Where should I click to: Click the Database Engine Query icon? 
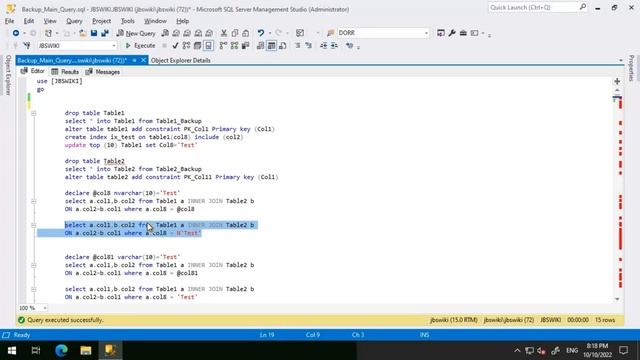point(165,33)
